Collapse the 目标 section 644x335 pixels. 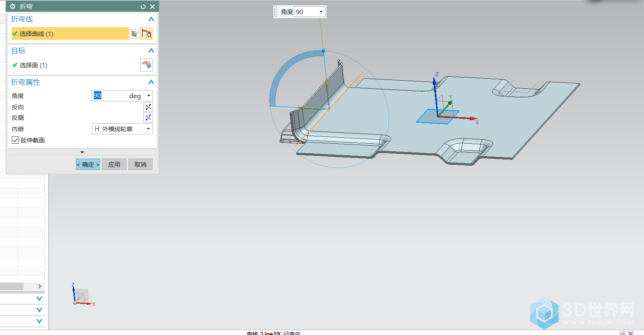(151, 50)
